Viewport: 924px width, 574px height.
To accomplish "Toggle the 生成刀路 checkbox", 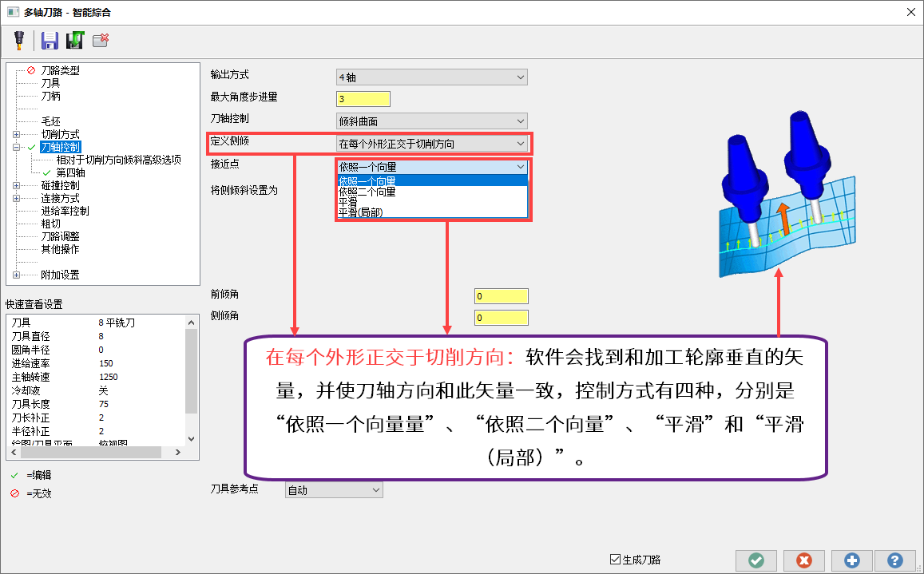I will (x=615, y=560).
